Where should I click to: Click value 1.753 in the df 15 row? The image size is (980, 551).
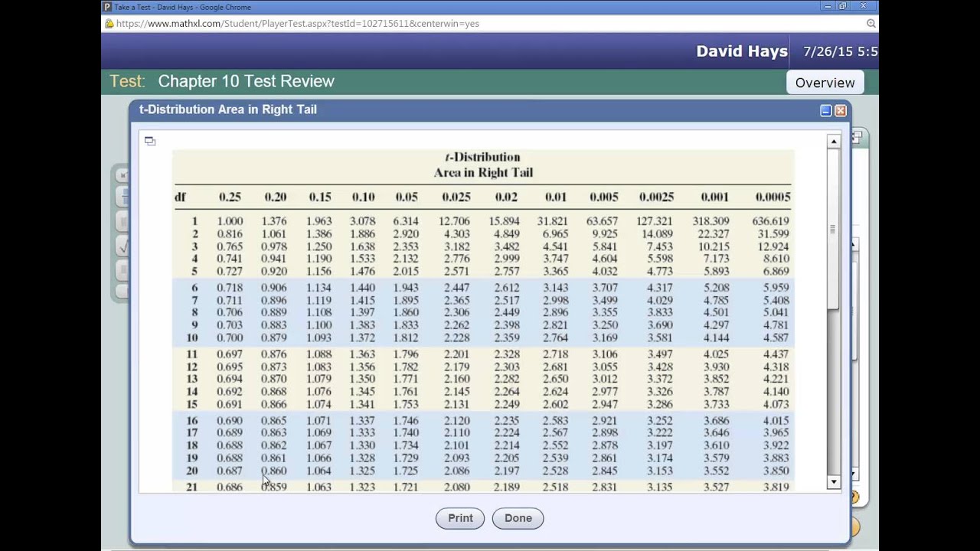pos(406,405)
